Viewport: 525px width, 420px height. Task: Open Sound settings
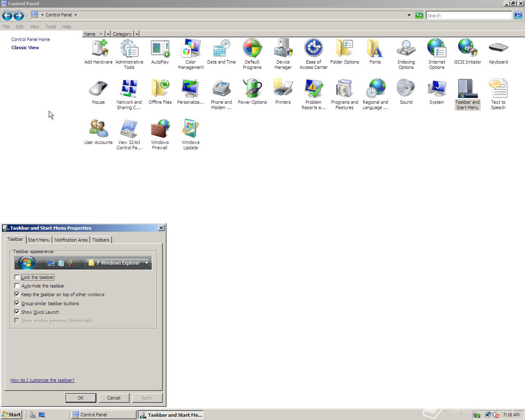[x=406, y=92]
